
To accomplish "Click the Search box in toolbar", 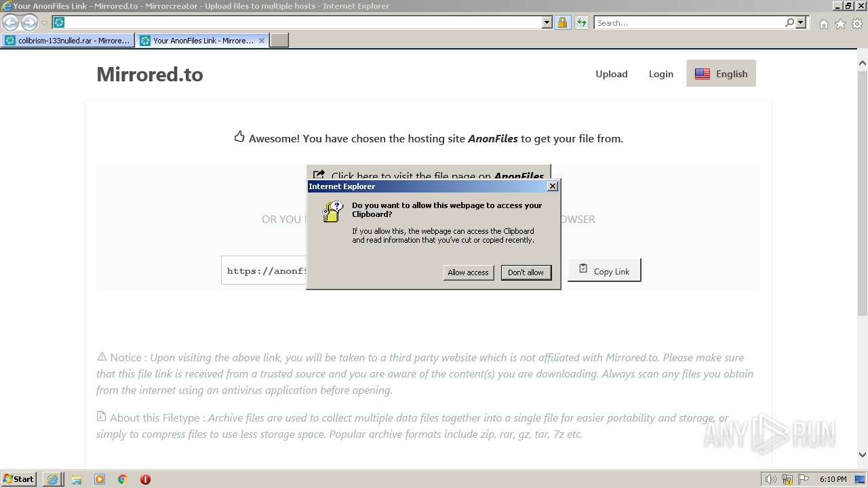I will pos(689,22).
